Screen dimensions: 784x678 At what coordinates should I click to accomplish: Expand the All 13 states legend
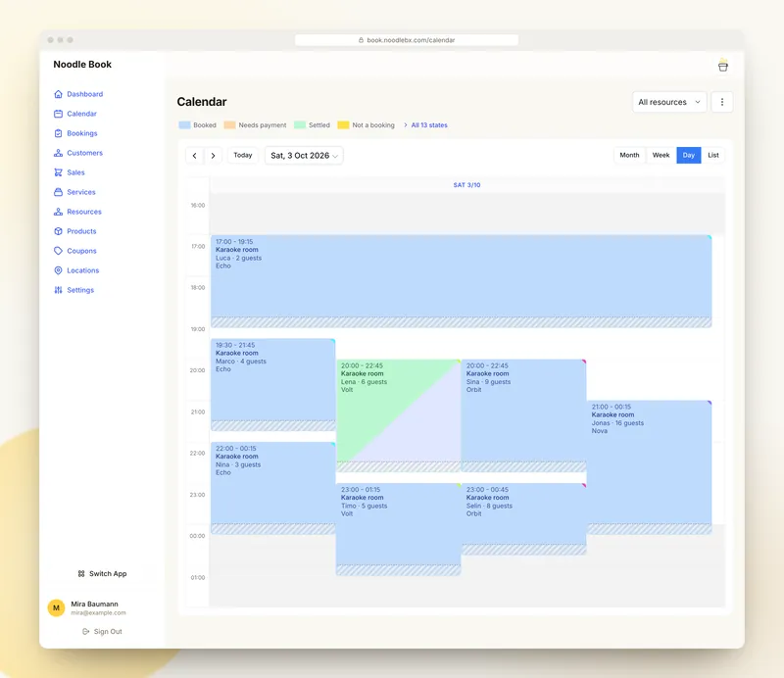tap(425, 125)
